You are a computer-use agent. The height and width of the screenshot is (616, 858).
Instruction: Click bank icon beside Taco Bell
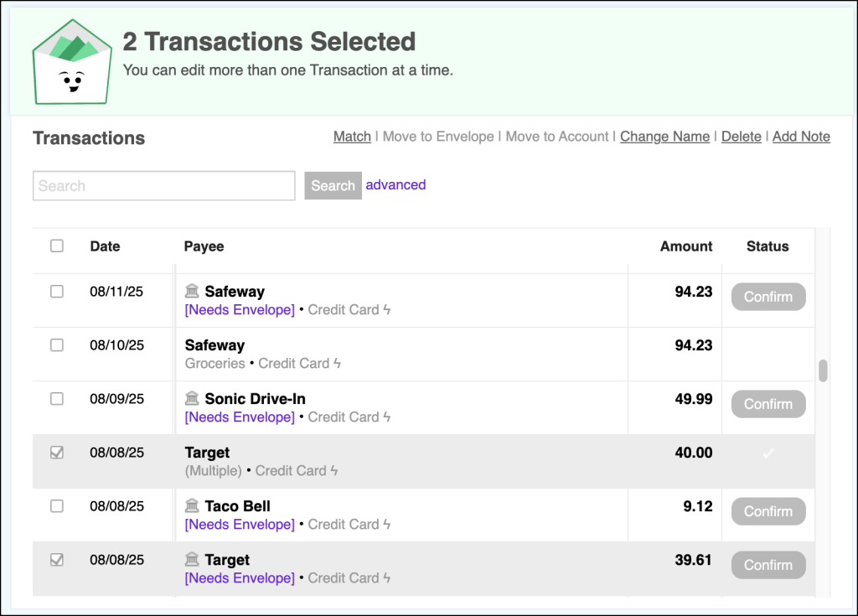coord(192,505)
